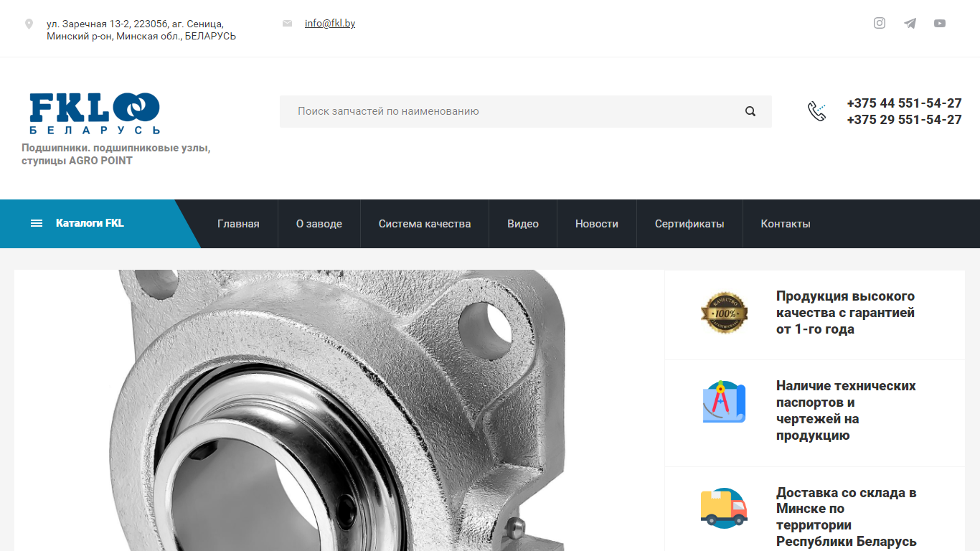Open Видео menu item
Viewport: 980px width, 551px height.
[x=523, y=224]
